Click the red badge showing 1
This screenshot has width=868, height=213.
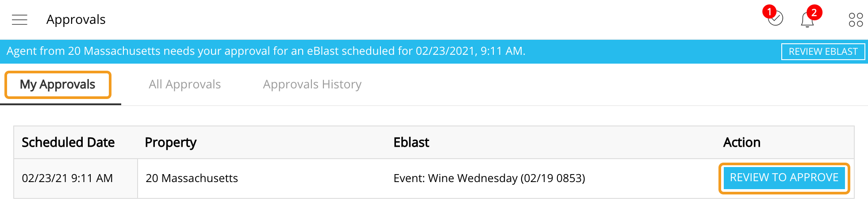(769, 11)
